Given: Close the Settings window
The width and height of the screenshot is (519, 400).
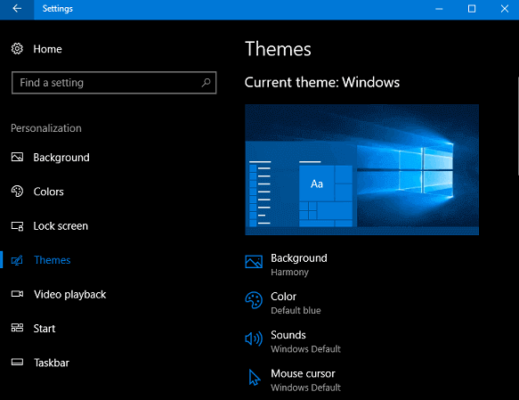Looking at the screenshot, I should [504, 9].
